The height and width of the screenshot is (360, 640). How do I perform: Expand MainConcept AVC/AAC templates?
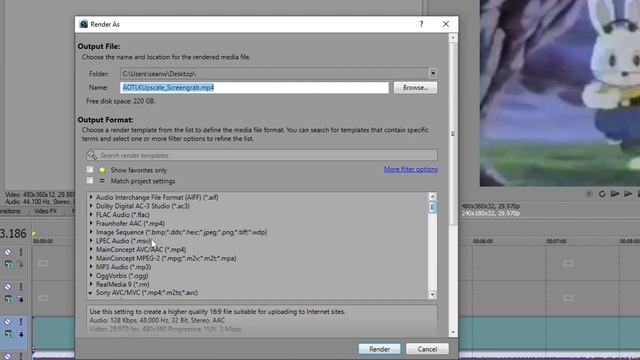91,249
